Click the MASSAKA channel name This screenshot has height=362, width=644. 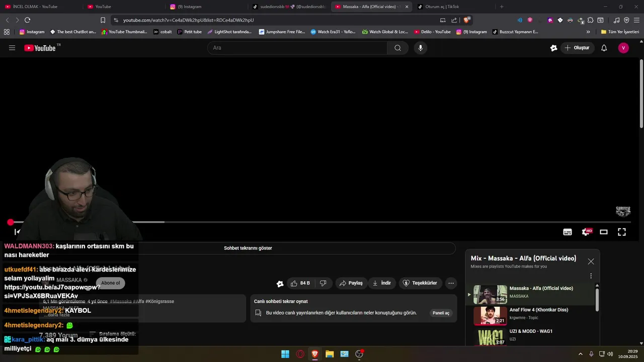69,280
